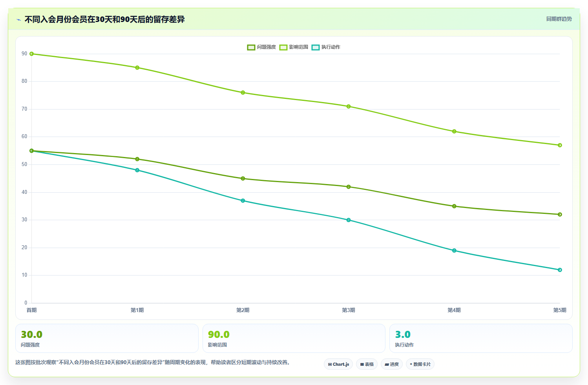Click the 30.0 问题强度 stat card

pyautogui.click(x=107, y=338)
